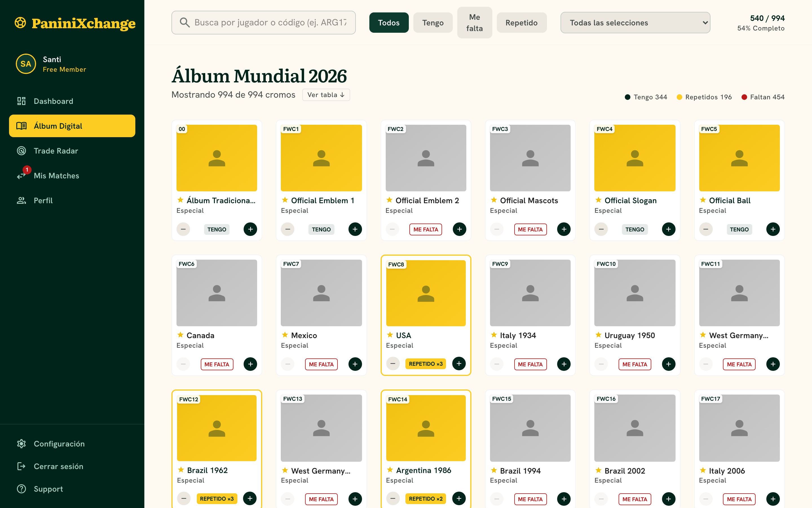Open the Todas las selecciones dropdown
Viewport: 812px width, 508px height.
pyautogui.click(x=635, y=23)
